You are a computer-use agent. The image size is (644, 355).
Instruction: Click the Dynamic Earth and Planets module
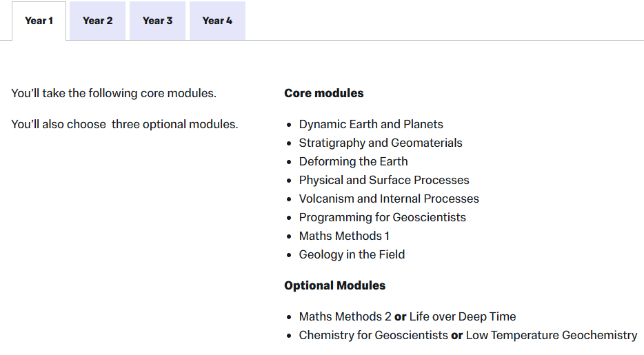(x=370, y=125)
